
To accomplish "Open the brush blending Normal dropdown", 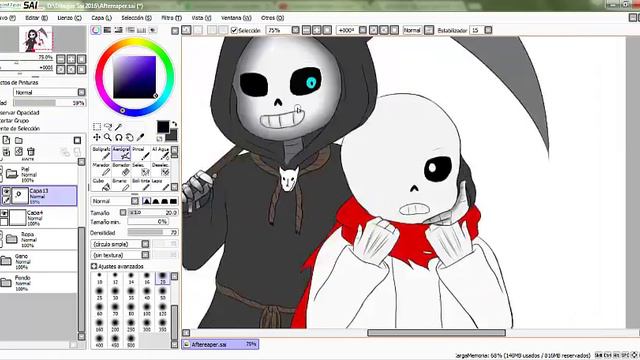I will tap(115, 201).
